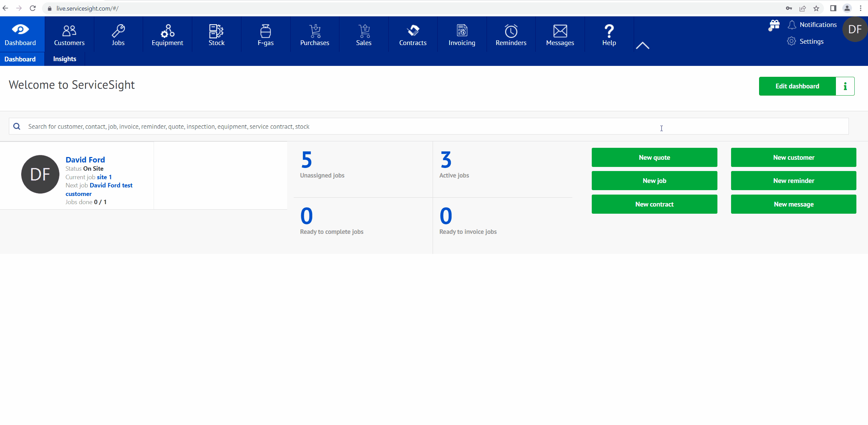The height and width of the screenshot is (425, 868).
Task: Click the New customer button
Action: [794, 157]
